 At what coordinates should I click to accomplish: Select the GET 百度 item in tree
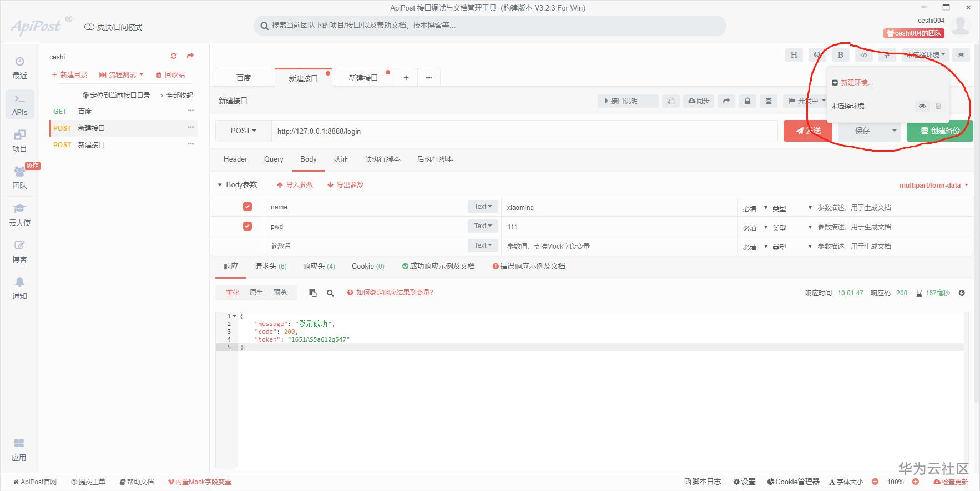pos(123,111)
